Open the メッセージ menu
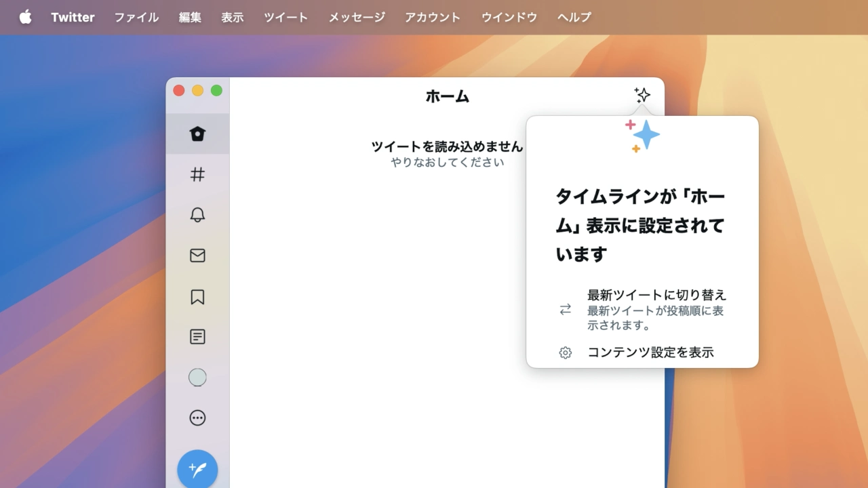 (357, 17)
